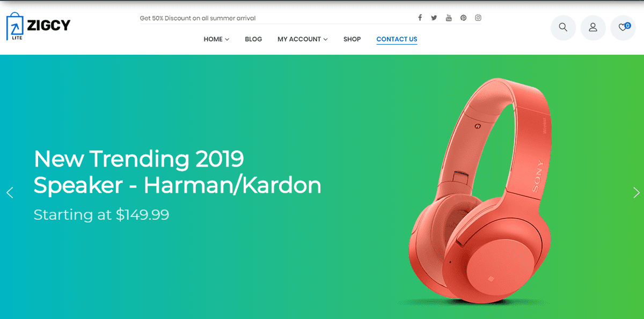Open the Facebook social icon
This screenshot has width=644, height=319.
pyautogui.click(x=420, y=18)
